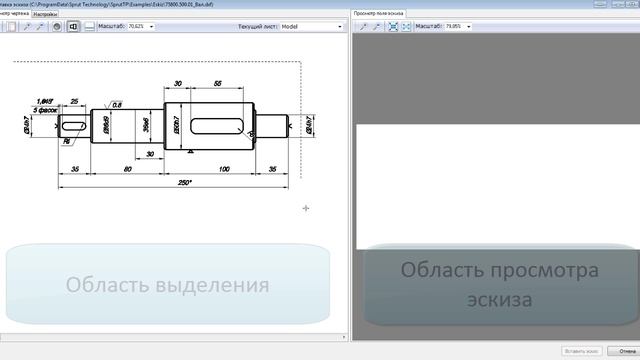Click second zoom magnifier in drawing viewer toolbar
The image size is (640, 360).
[x=40, y=27]
